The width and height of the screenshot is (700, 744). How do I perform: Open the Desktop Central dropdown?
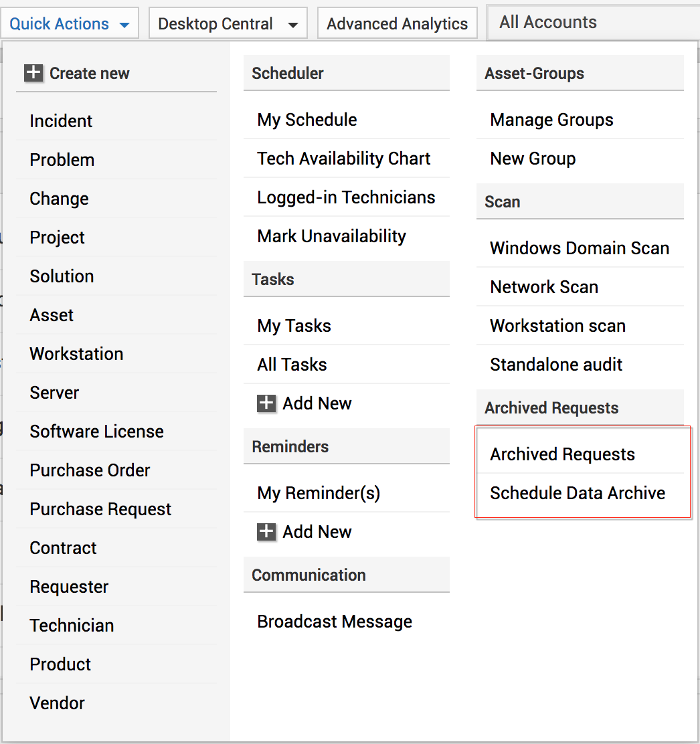[x=228, y=24]
